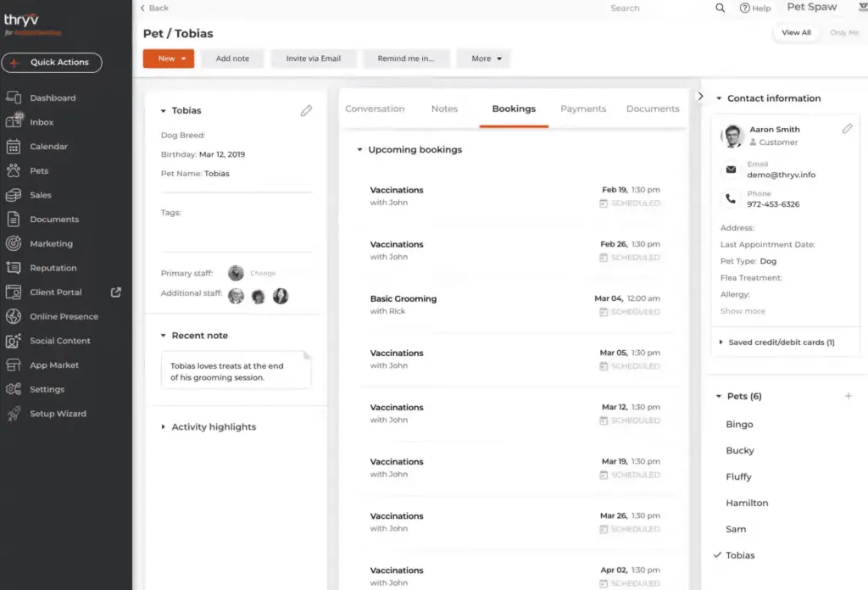Open the Documents sidebar icon
868x590 pixels.
[14, 220]
